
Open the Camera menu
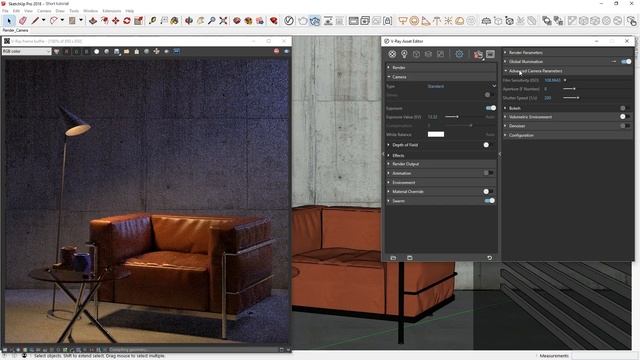(x=44, y=11)
